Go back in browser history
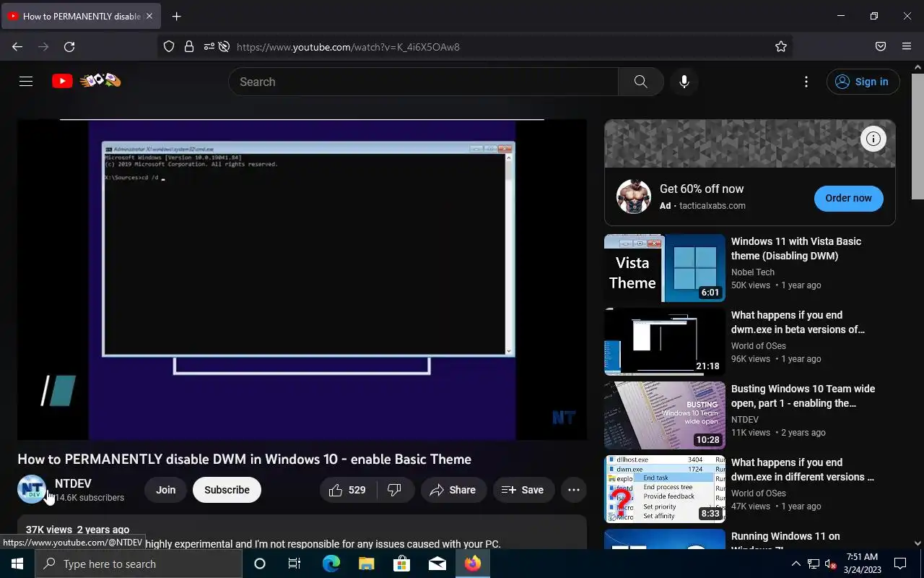This screenshot has width=924, height=578. (x=17, y=46)
